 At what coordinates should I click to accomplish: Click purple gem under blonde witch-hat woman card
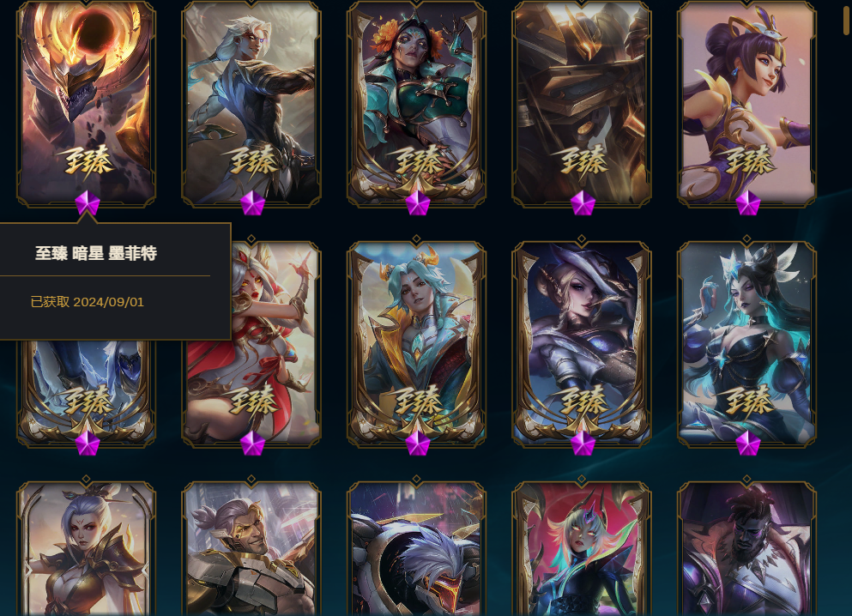pos(583,444)
